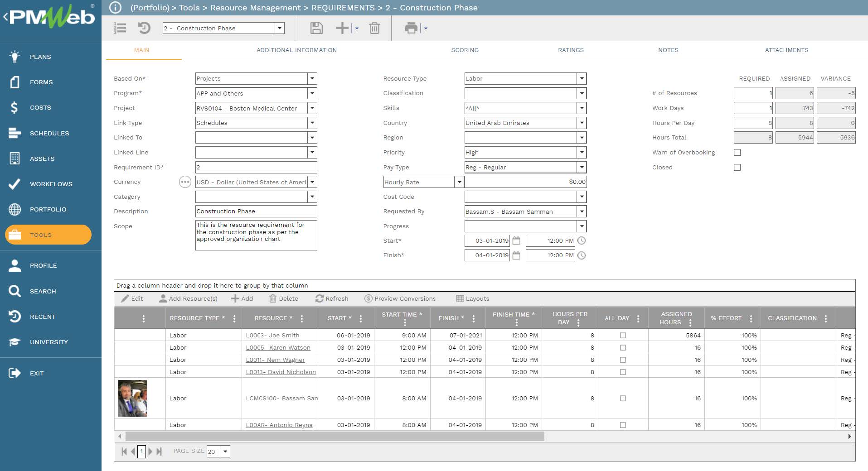Open calendar picker for Finish date

pos(516,255)
